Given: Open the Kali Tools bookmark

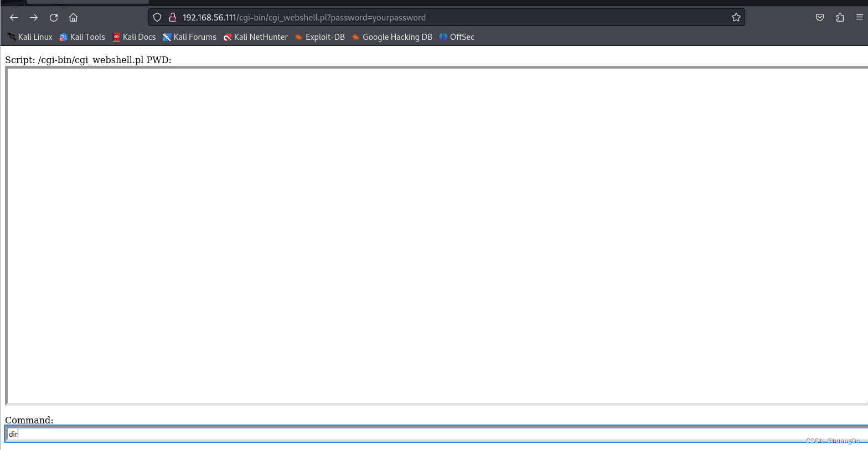Looking at the screenshot, I should 82,37.
